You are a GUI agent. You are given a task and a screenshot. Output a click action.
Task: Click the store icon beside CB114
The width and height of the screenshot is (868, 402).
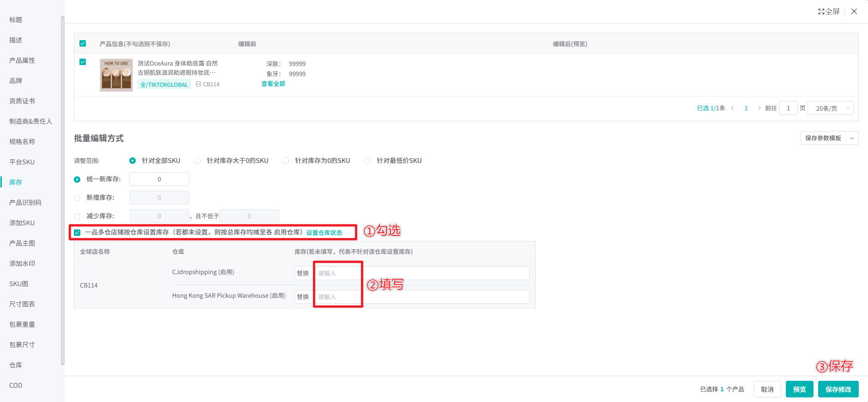[199, 84]
